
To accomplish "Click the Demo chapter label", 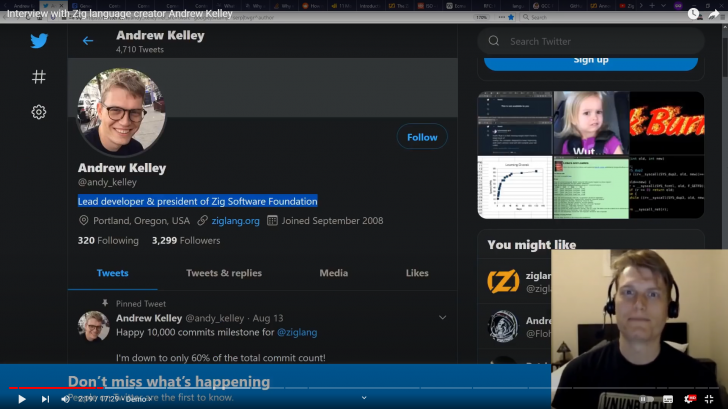I will [138, 399].
